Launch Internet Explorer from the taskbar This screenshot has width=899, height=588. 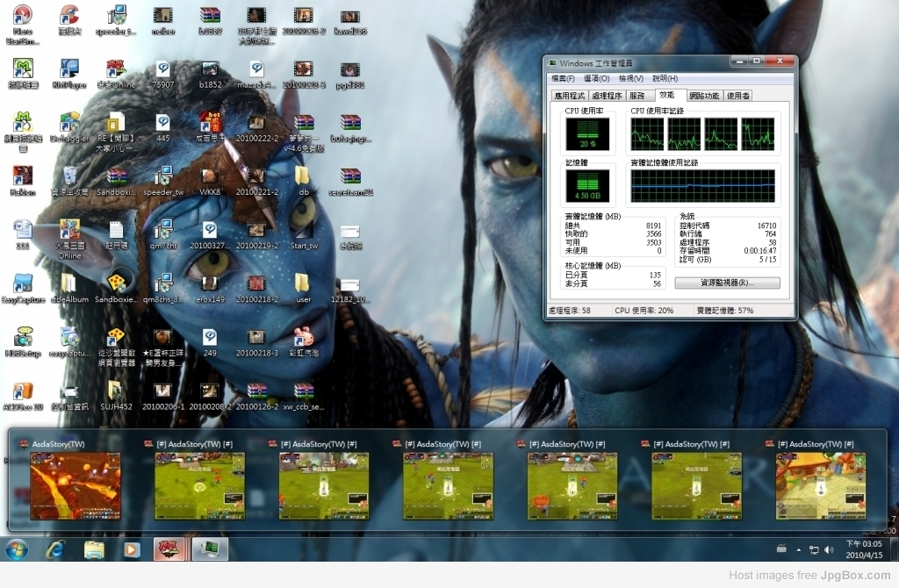point(56,549)
